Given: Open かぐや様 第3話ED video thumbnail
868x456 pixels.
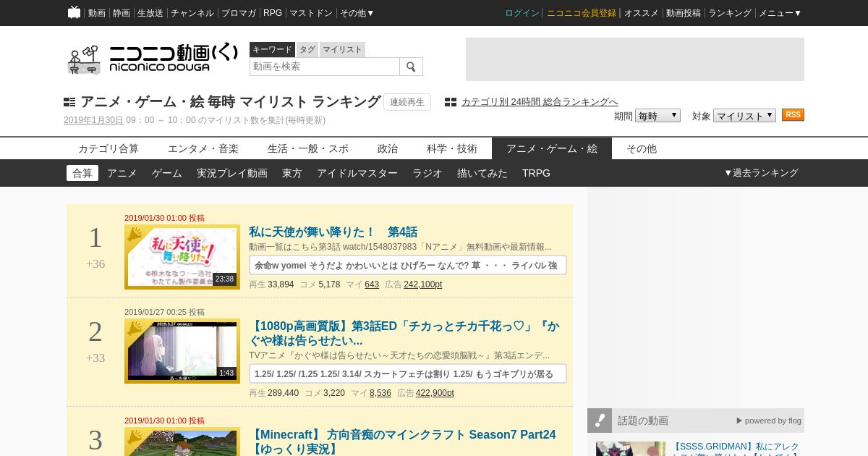Looking at the screenshot, I should tap(182, 351).
